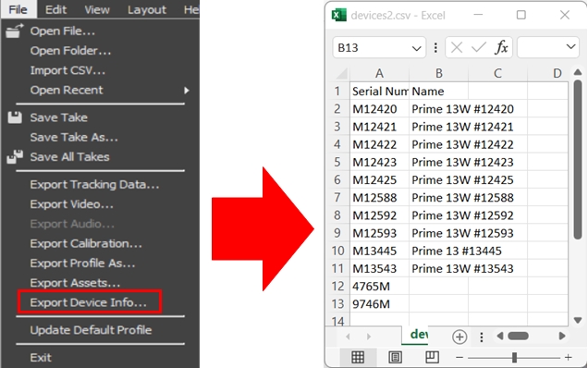Click the Name header cell
The width and height of the screenshot is (588, 368).
point(439,92)
